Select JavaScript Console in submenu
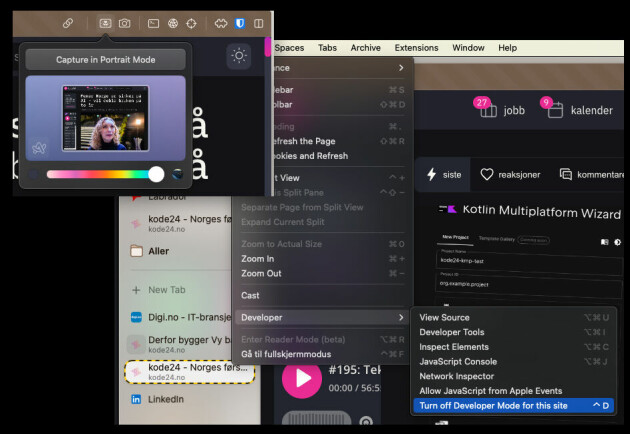Screen dimensions: 630x434 click(514, 362)
